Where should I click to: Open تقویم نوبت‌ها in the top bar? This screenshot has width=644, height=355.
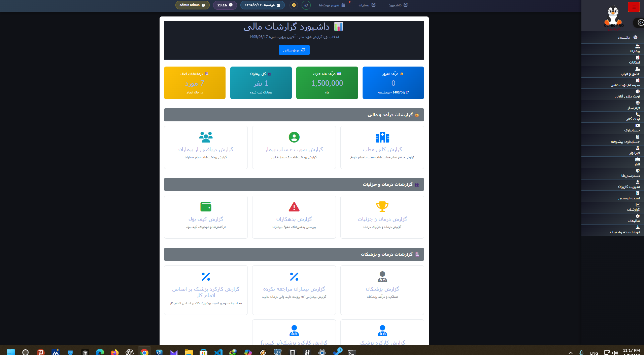[x=332, y=5]
